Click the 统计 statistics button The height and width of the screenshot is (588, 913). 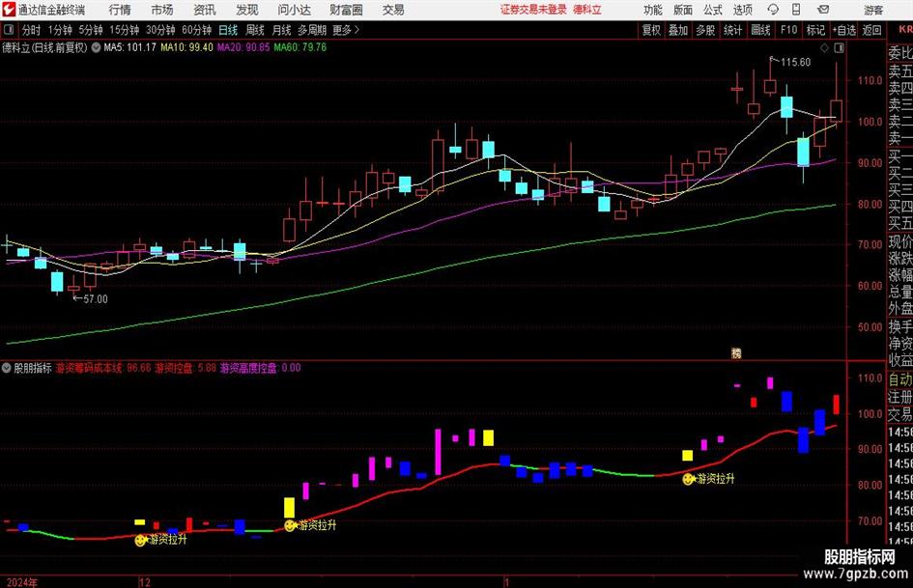(733, 30)
